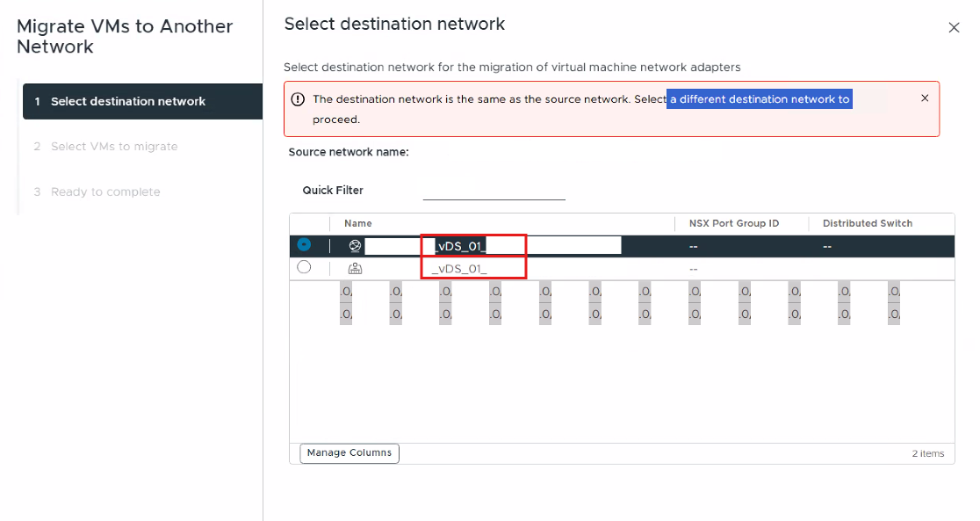Open the Manage Columns button
The height and width of the screenshot is (521, 980).
point(349,453)
